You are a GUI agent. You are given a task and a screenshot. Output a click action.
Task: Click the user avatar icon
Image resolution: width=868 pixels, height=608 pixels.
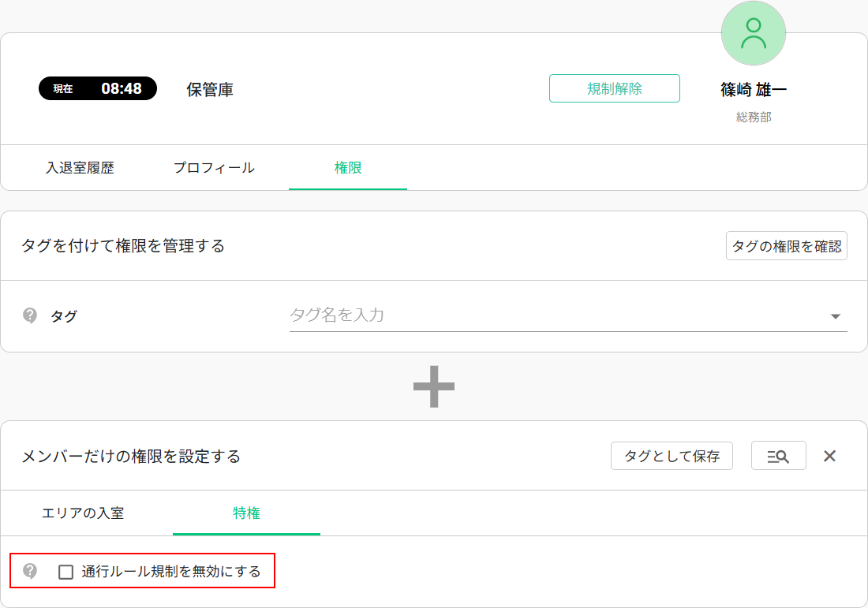753,33
